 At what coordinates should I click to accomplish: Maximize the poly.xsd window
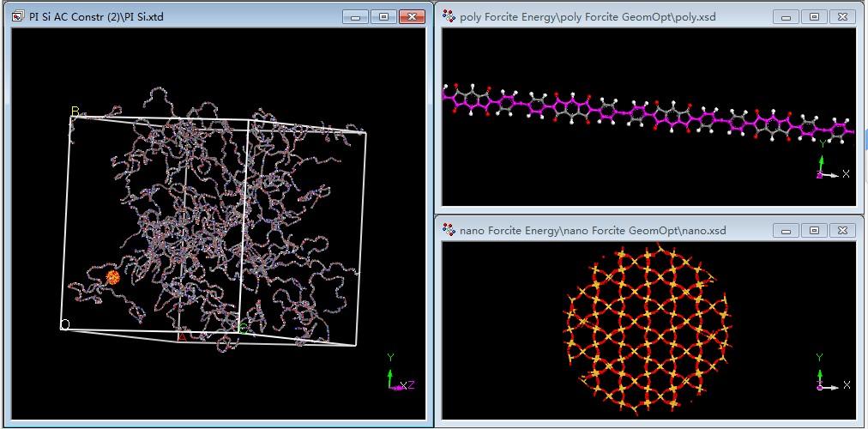point(814,16)
